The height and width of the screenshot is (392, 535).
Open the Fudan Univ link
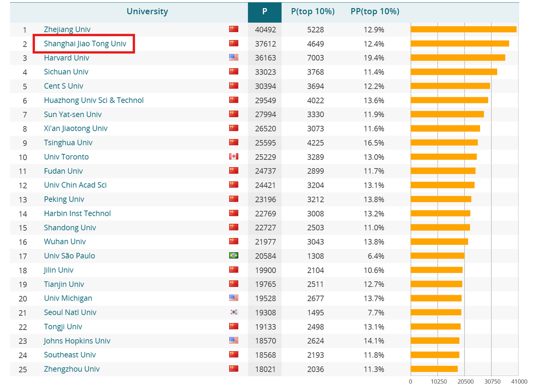(x=63, y=171)
